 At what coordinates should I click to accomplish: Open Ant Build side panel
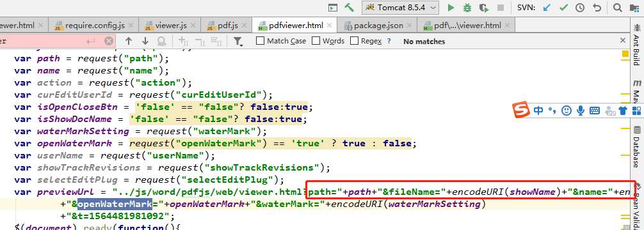coord(636,45)
